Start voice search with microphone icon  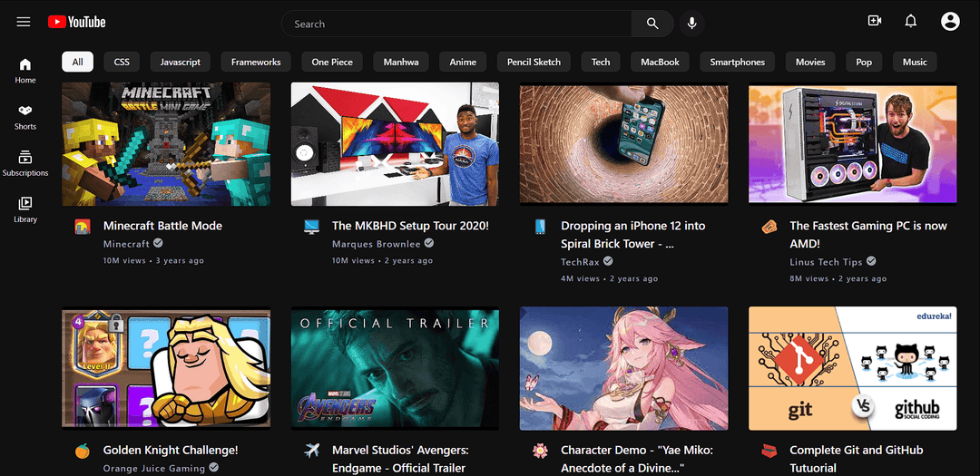click(x=691, y=24)
